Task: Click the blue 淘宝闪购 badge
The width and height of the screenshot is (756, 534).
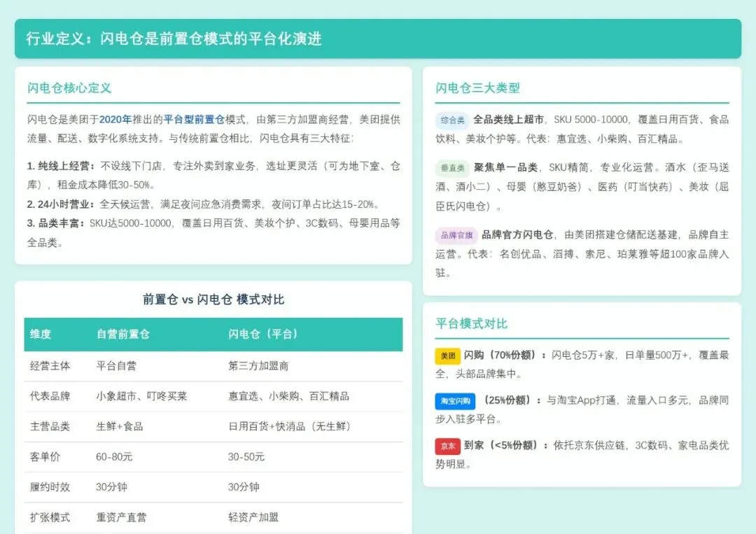Action: (x=455, y=401)
